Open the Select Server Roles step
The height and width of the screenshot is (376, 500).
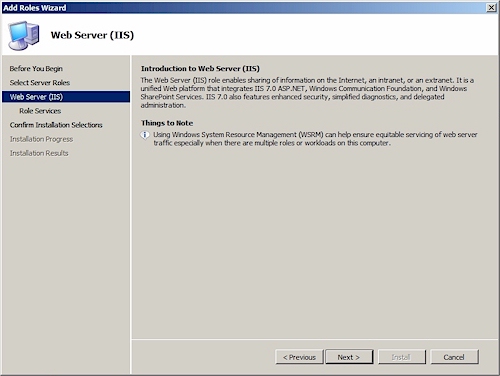40,83
